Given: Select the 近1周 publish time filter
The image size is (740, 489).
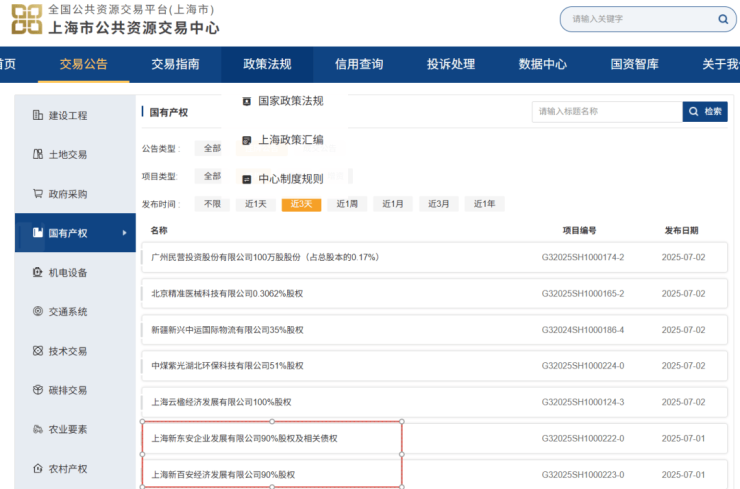Looking at the screenshot, I should pyautogui.click(x=347, y=204).
